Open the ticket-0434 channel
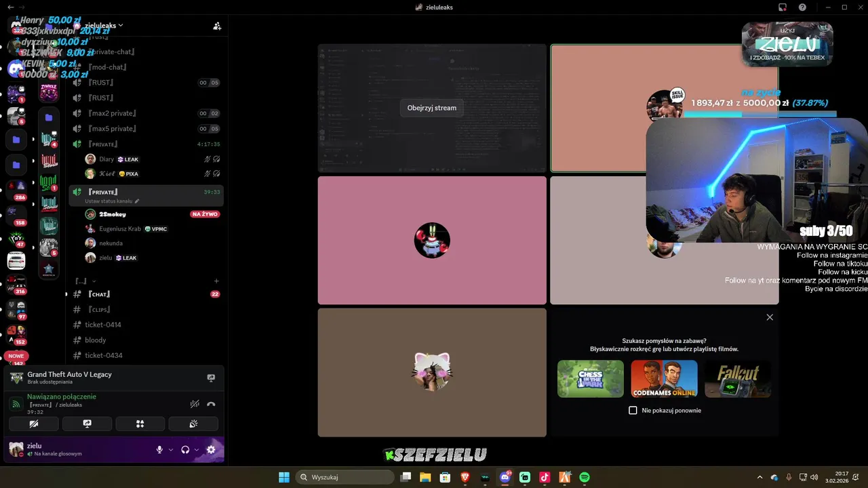The height and width of the screenshot is (488, 868). 146,355
